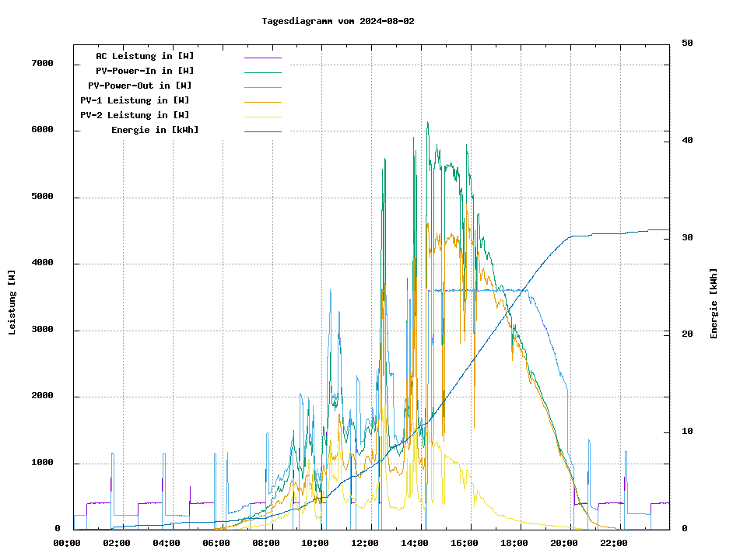Click the 12:00 time axis label
The height and width of the screenshot is (560, 747).
coord(365,543)
